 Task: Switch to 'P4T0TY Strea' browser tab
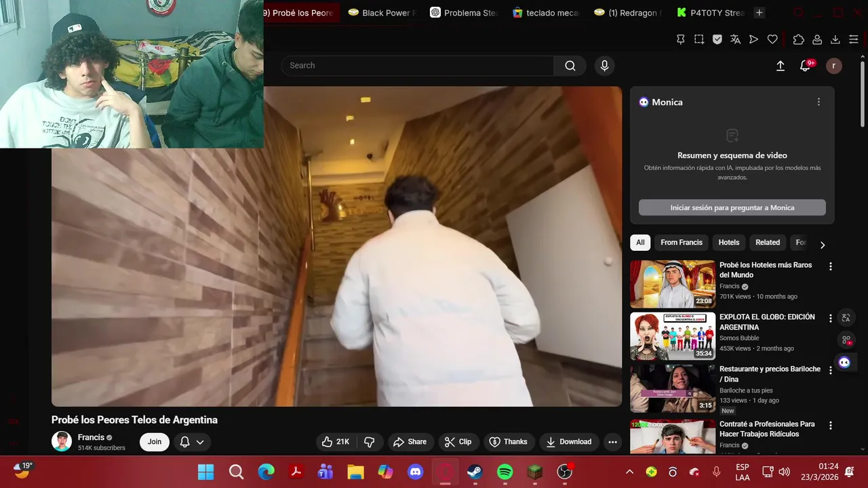pos(711,12)
